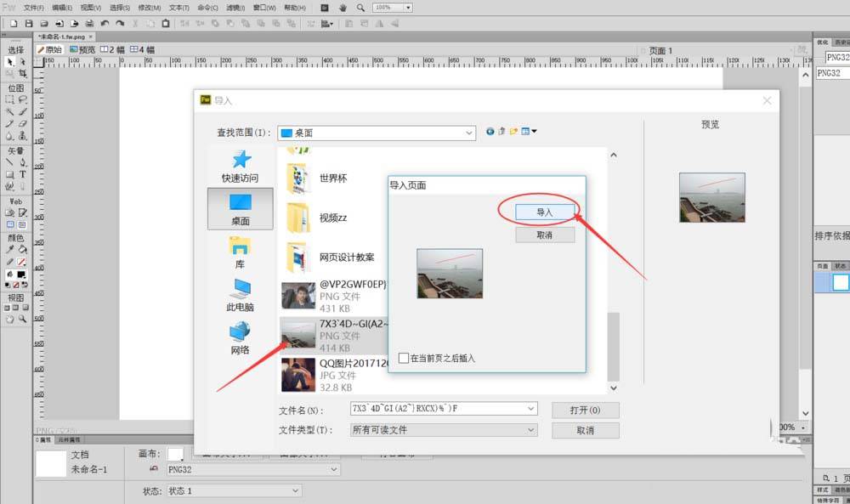The height and width of the screenshot is (504, 850).
Task: Select the Zoom magnifier tool in toolbox
Action: click(23, 318)
